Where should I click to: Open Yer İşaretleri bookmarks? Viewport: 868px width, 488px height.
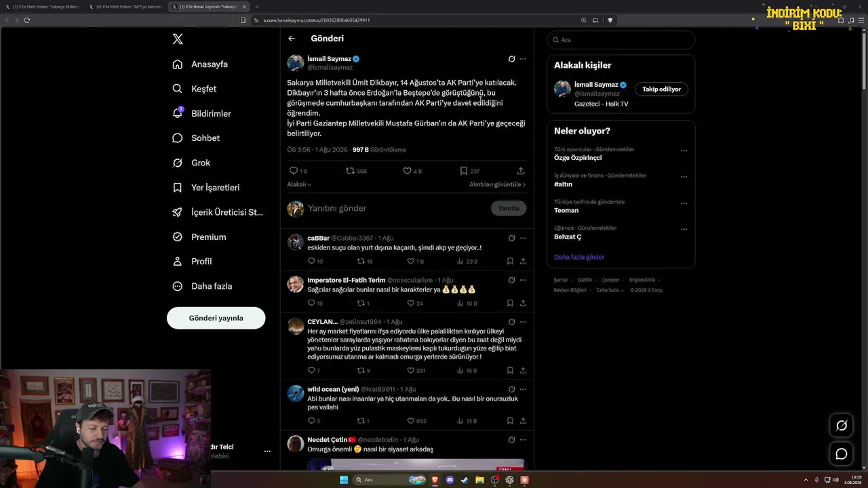(206, 188)
